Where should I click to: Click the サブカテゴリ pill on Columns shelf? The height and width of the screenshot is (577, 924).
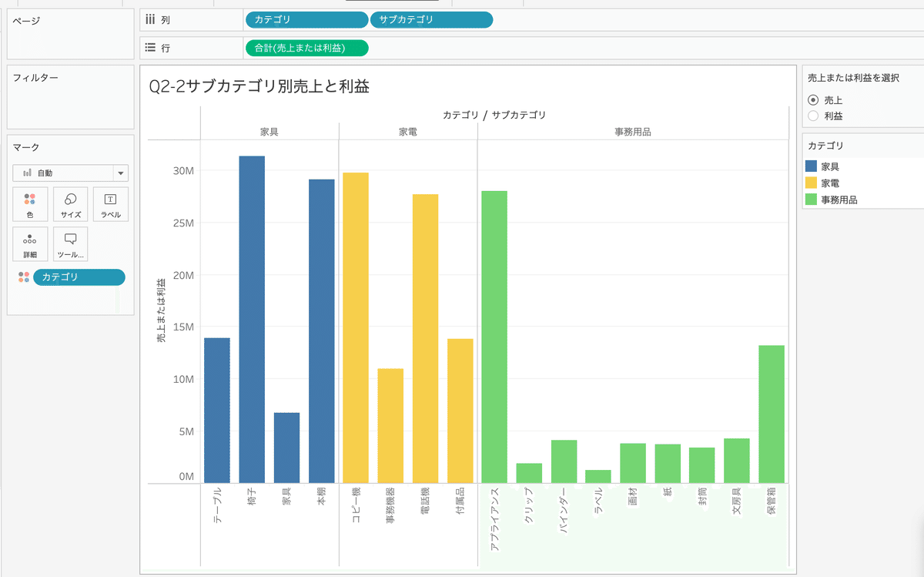431,20
